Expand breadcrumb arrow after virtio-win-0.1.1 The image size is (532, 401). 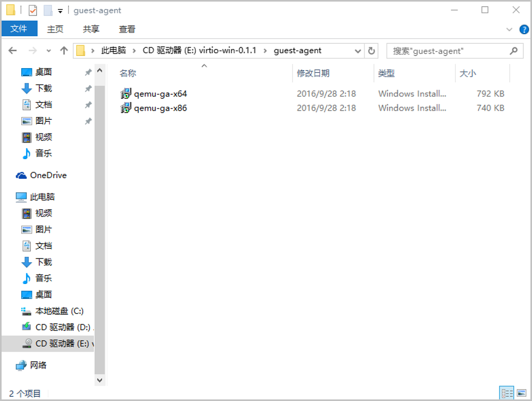265,51
